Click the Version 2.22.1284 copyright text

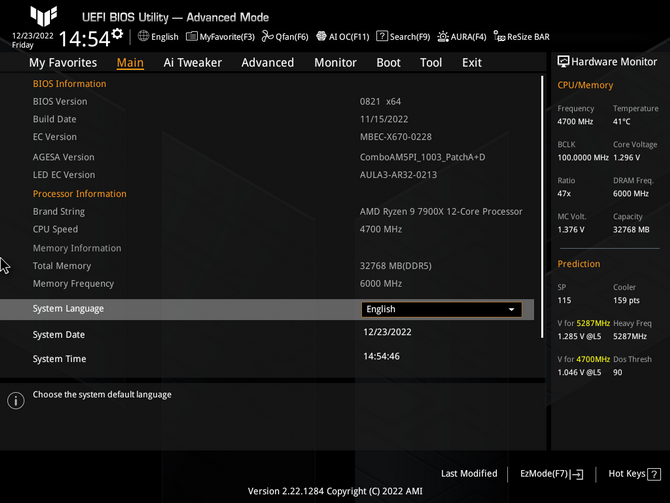tap(335, 491)
